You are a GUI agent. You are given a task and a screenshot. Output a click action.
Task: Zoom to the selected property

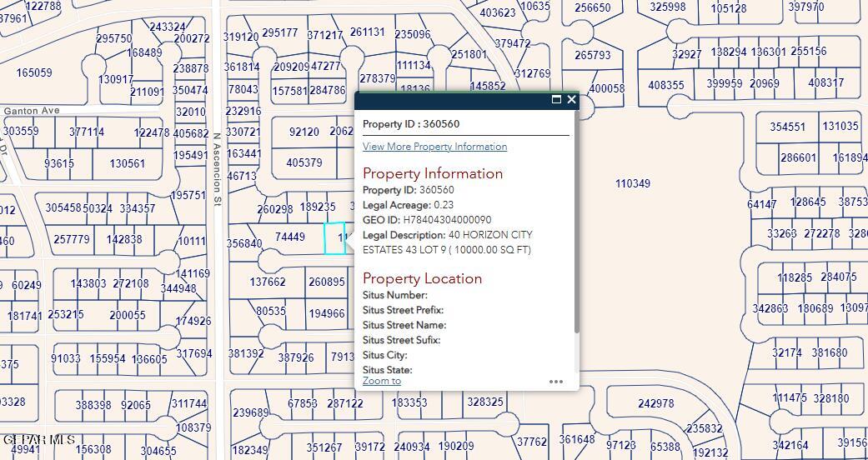pos(381,381)
